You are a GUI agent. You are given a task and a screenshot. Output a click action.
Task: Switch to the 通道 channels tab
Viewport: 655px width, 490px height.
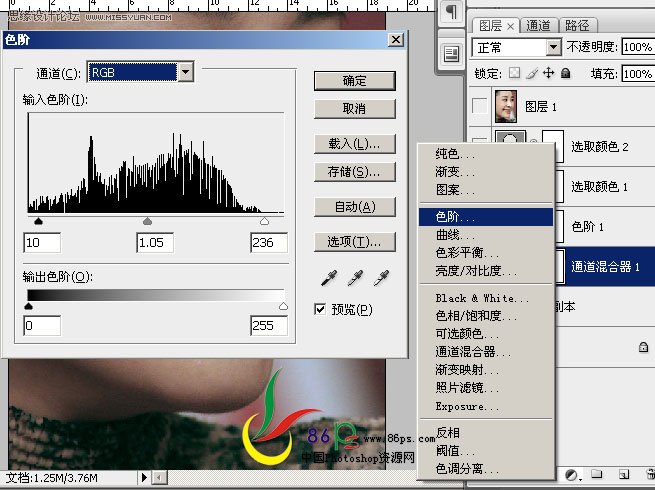(x=538, y=26)
